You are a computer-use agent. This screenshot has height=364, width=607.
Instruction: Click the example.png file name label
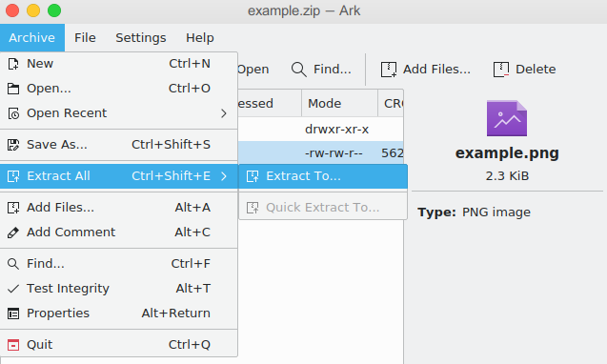pos(507,153)
